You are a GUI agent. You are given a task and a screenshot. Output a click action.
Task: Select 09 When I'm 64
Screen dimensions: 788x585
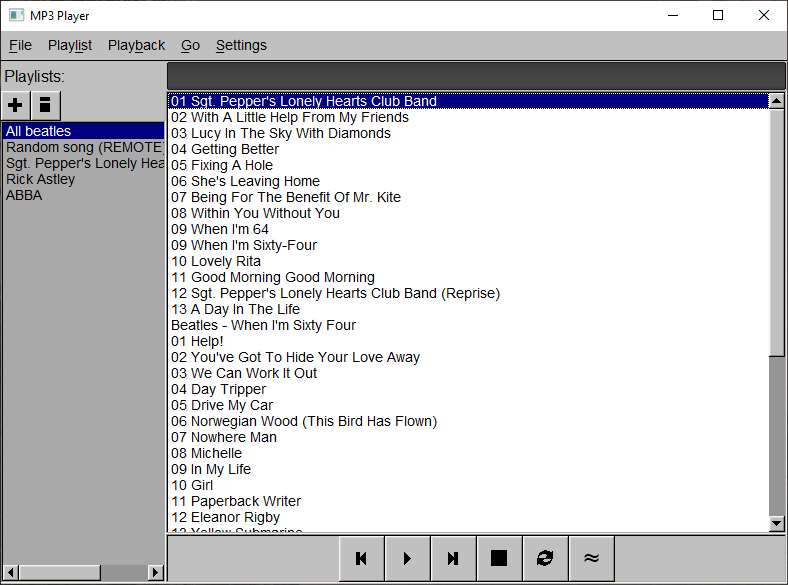click(x=468, y=230)
